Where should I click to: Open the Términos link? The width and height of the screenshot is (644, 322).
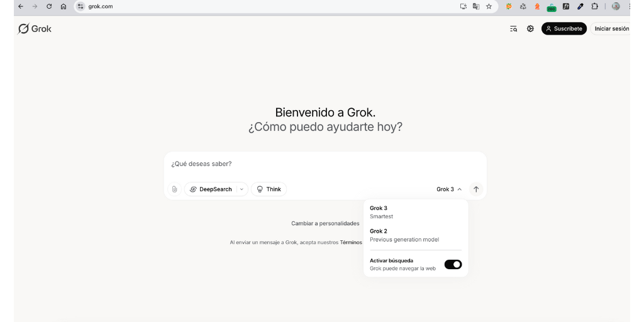tap(351, 242)
